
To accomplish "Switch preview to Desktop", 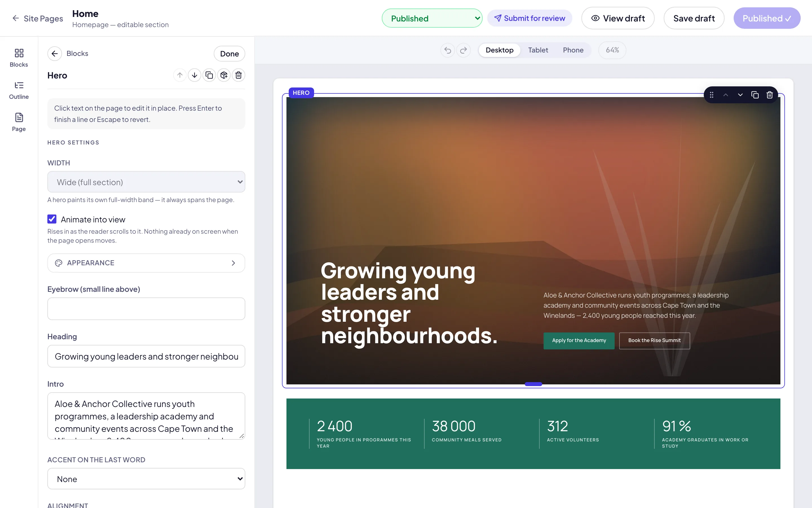I will pos(499,51).
